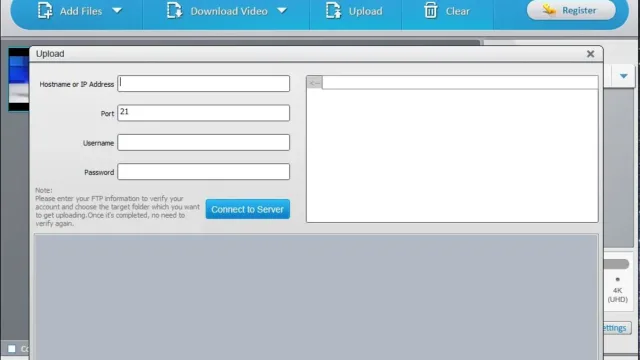Screen dimensions: 640x360
Task: Click the Add Files toolbar button
Action: (70, 11)
